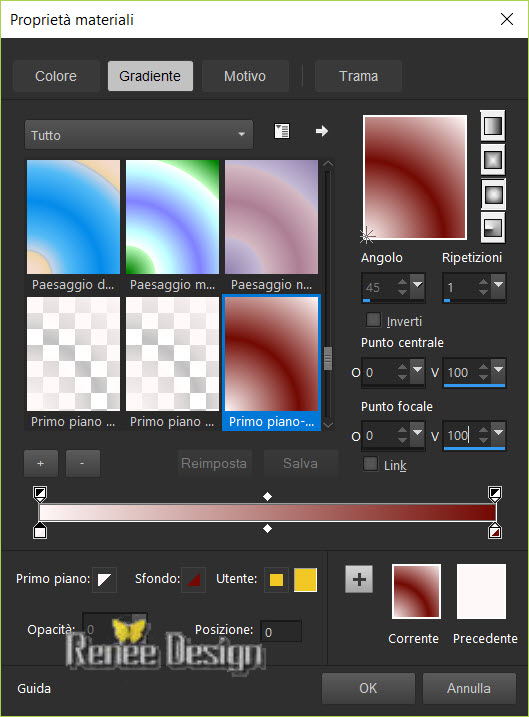Click the Sfondo background swatch icon
The image size is (529, 717).
(193, 580)
